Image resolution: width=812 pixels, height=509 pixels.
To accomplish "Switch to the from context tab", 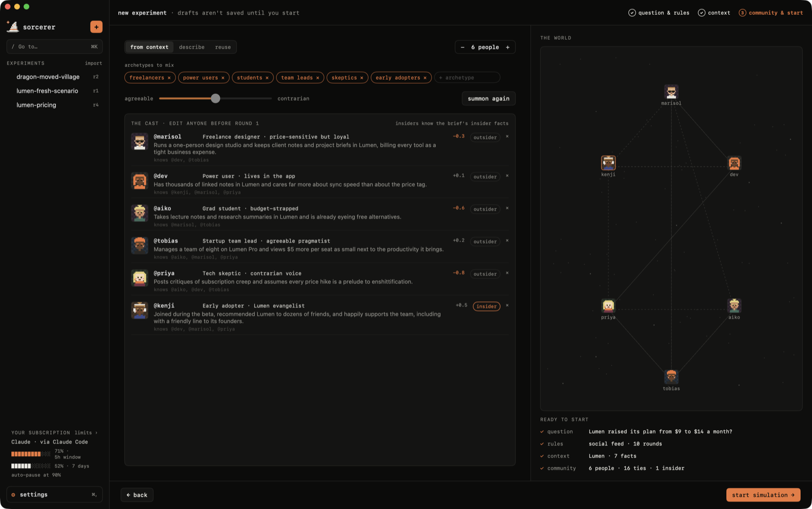I will point(149,47).
